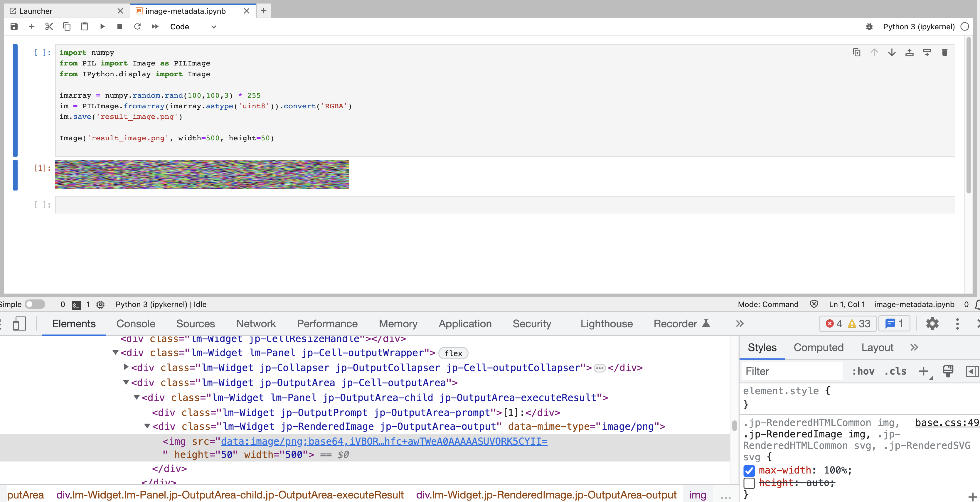This screenshot has width=980, height=502.
Task: Cut the selected cell with scissors icon
Action: coord(49,27)
